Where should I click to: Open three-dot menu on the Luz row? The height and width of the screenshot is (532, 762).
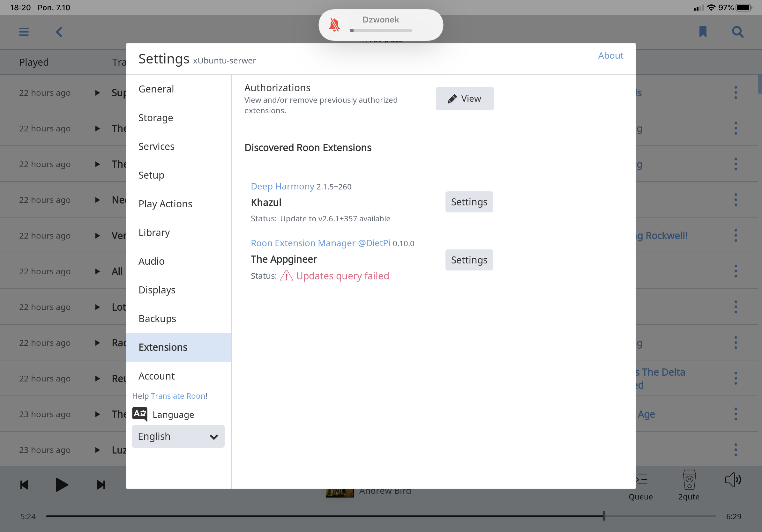736,450
